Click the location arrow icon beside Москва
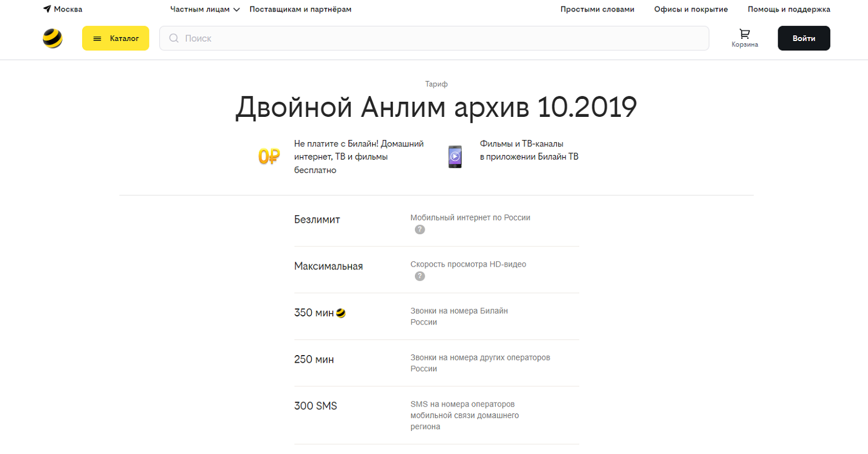 point(47,9)
